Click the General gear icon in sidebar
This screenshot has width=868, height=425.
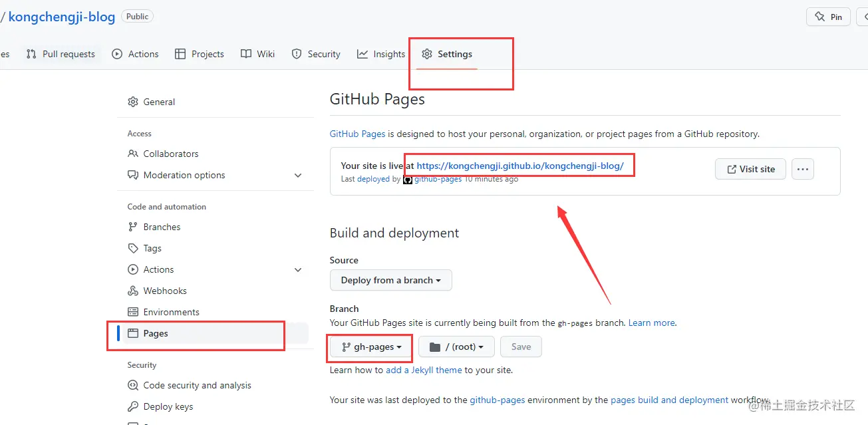click(133, 102)
